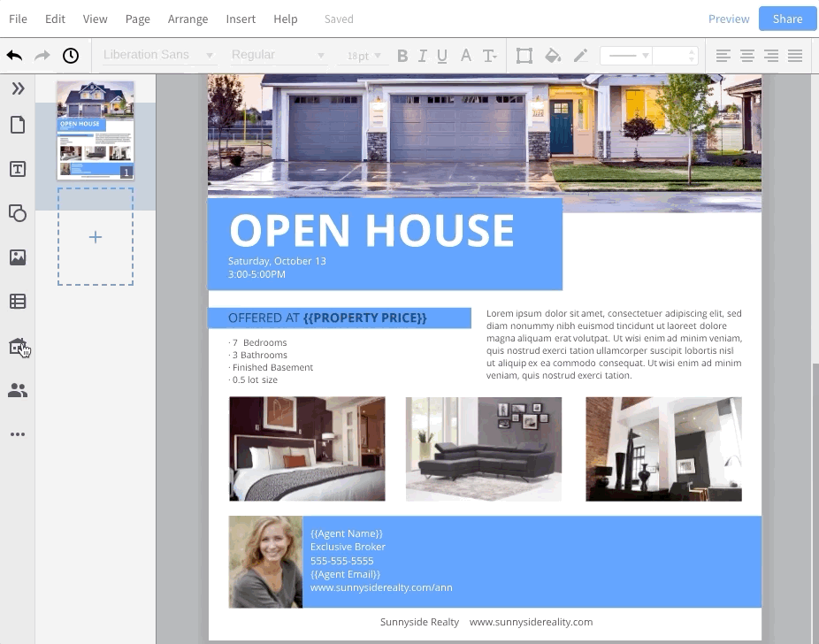This screenshot has width=819, height=644.
Task: Open the Images panel in sidebar
Action: coord(18,257)
